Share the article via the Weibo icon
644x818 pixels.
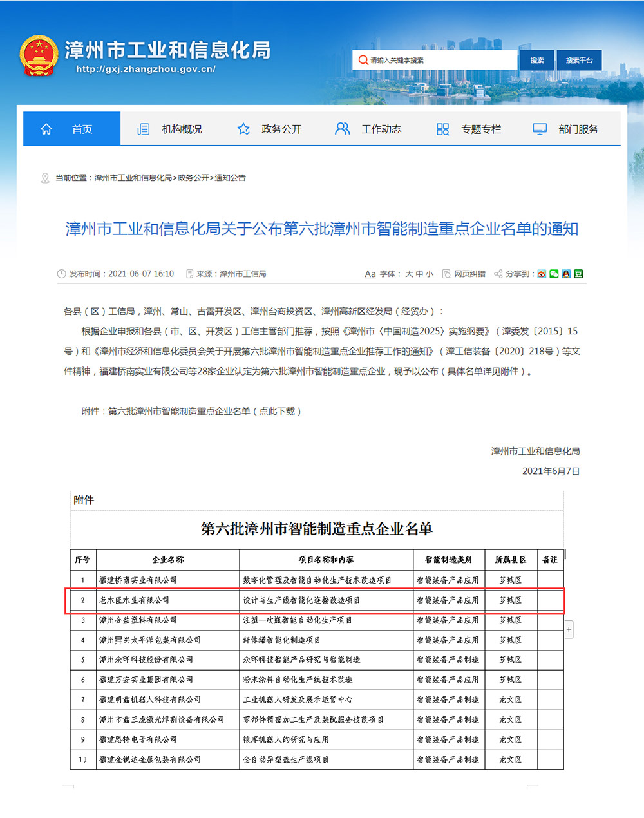click(543, 274)
